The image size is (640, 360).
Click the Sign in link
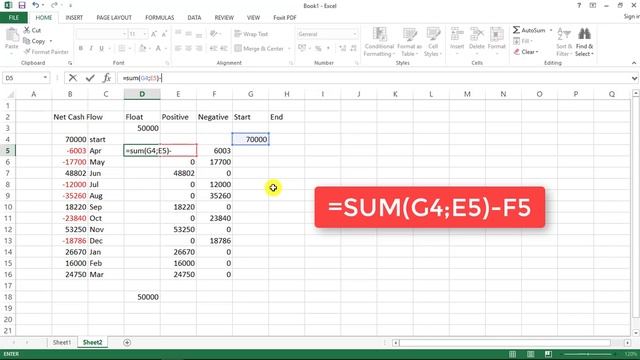pos(631,16)
